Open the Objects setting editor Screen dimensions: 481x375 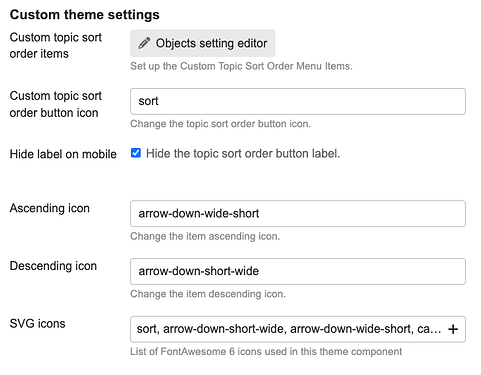click(202, 43)
